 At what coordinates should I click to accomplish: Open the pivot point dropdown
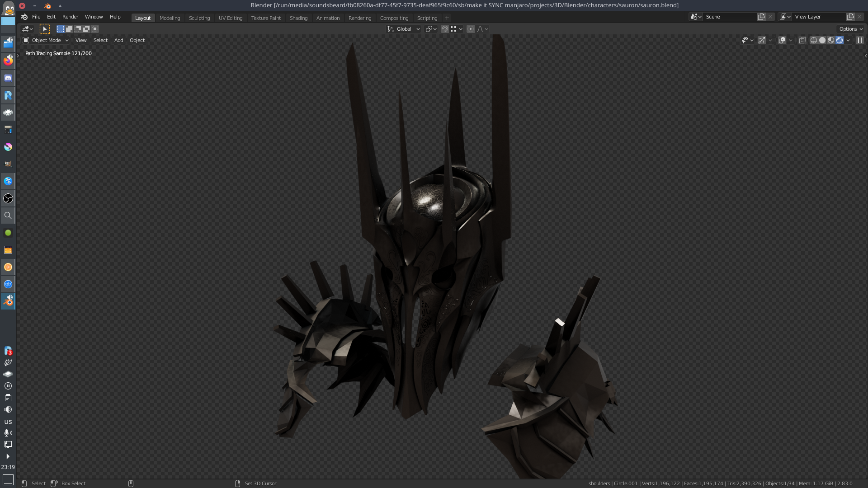431,29
